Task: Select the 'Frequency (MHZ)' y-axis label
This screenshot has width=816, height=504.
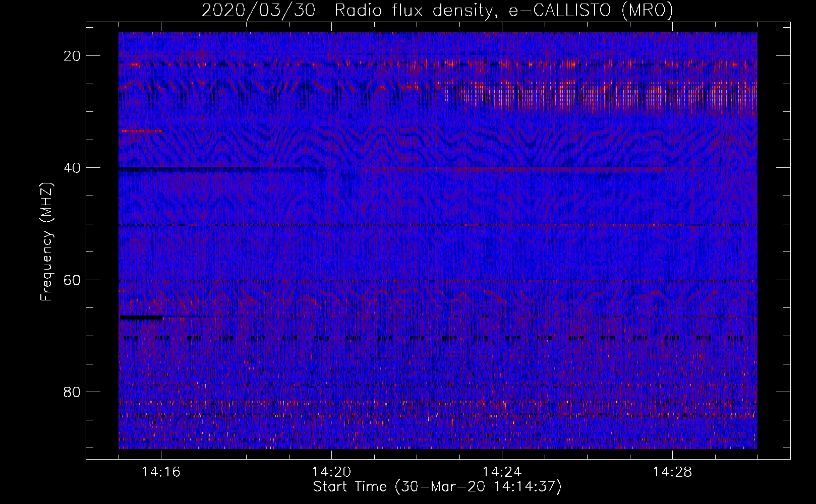Action: (x=46, y=242)
